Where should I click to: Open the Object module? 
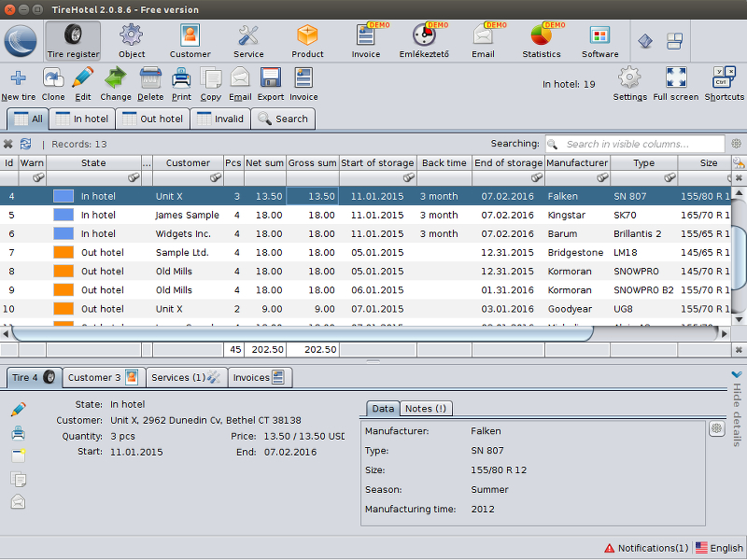point(132,40)
